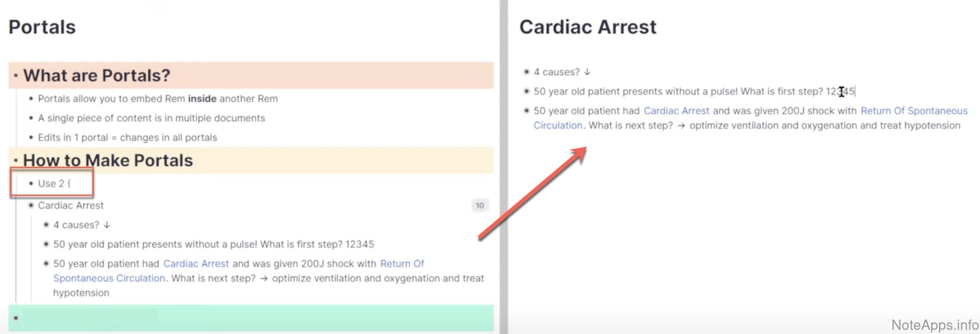
Task: Click the bullet of 'A single piece of content' line
Action: [x=31, y=118]
